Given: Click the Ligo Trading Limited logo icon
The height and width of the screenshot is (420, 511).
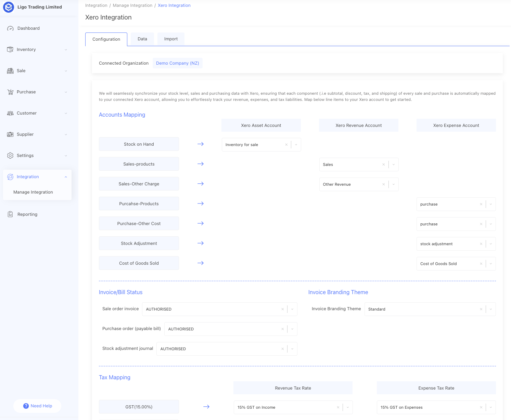Looking at the screenshot, I should click(x=9, y=7).
